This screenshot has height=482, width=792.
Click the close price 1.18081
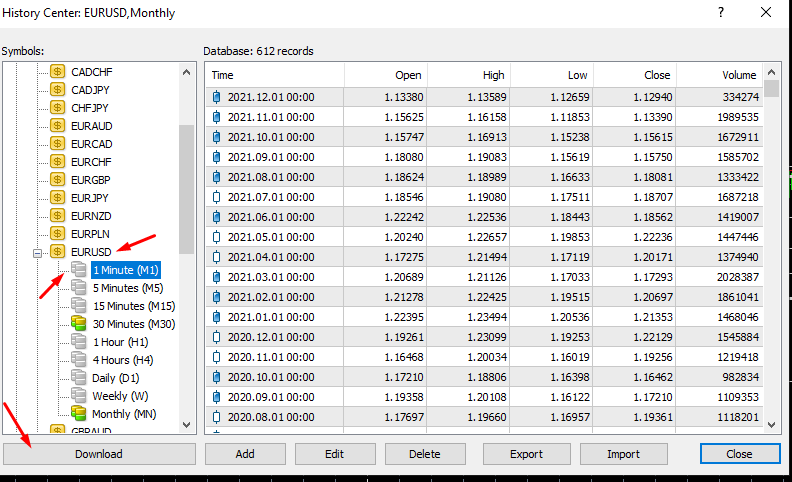[x=653, y=177]
